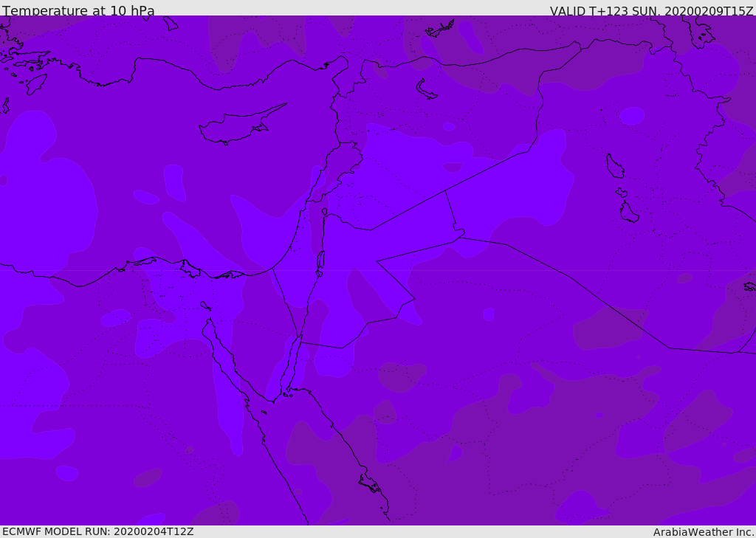Click the 'VALID T+123 SUN. 20200209T15Z' label
Screen dimensions: 756x538
[651, 10]
